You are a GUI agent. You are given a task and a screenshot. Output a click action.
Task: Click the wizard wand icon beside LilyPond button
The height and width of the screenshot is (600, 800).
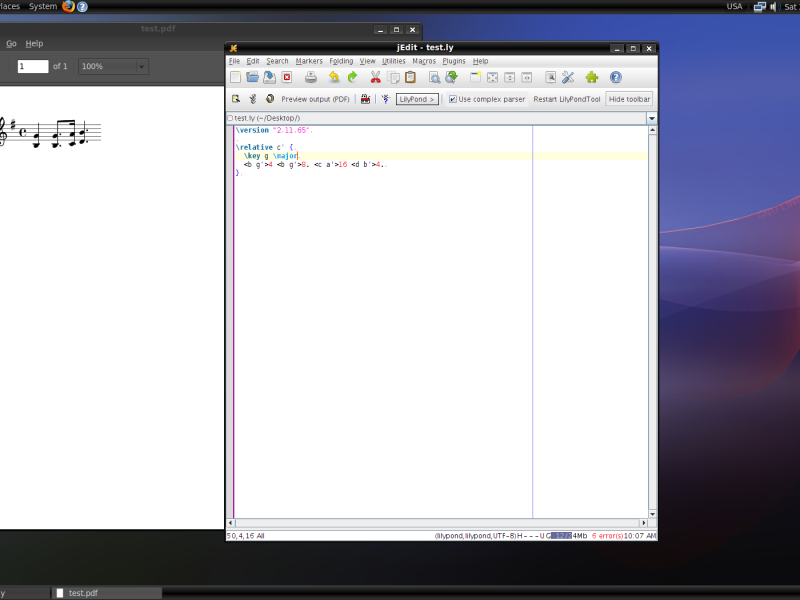click(x=386, y=99)
